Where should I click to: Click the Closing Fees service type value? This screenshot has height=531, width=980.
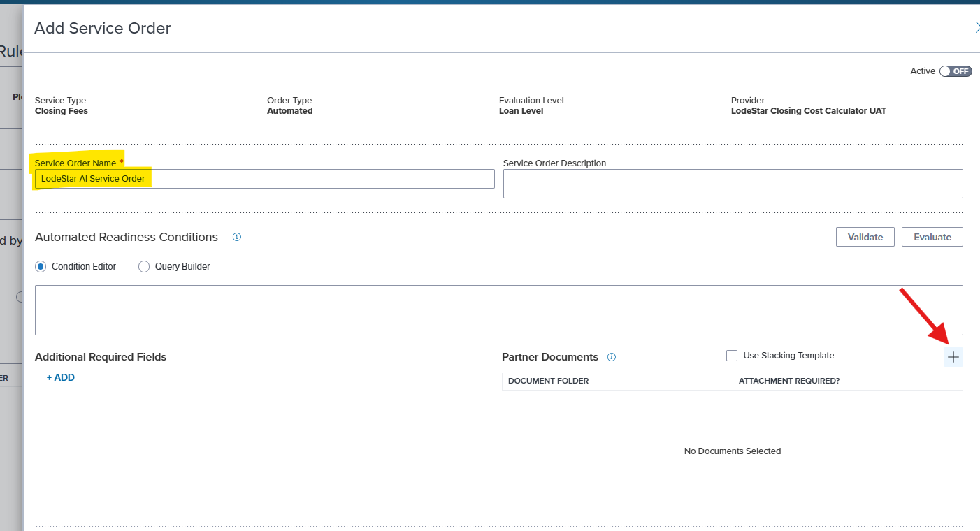pyautogui.click(x=62, y=111)
